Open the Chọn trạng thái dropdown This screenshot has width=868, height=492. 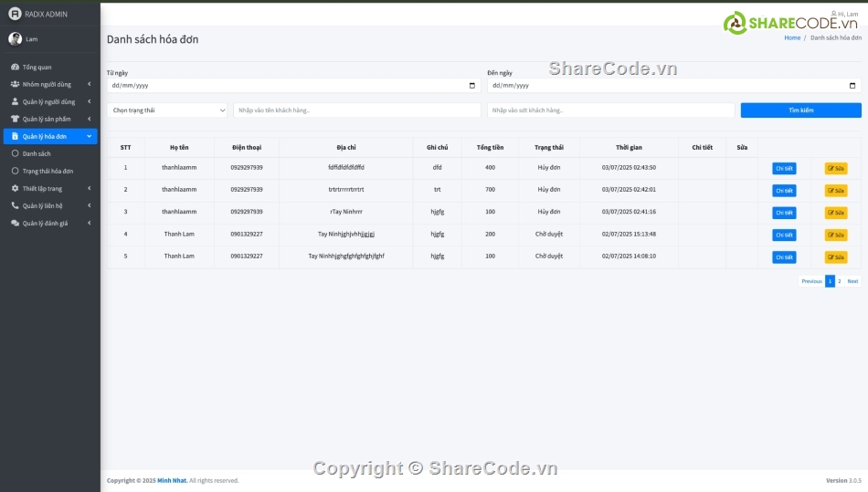click(166, 110)
